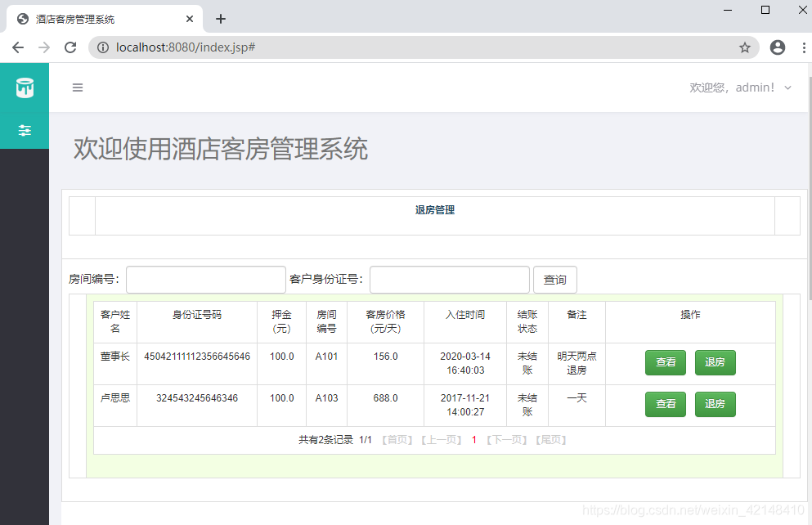Open the browser profile avatar icon
The width and height of the screenshot is (812, 525).
click(778, 47)
